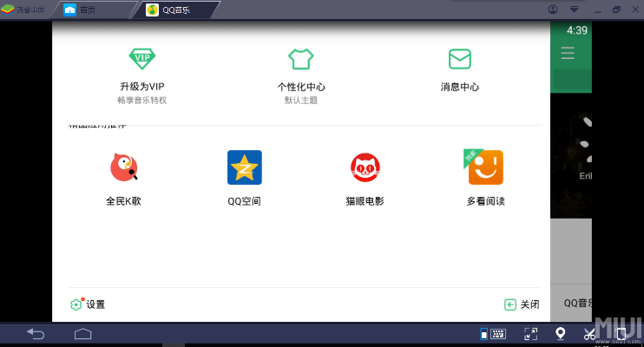Click the 全民K歌 label

click(123, 200)
